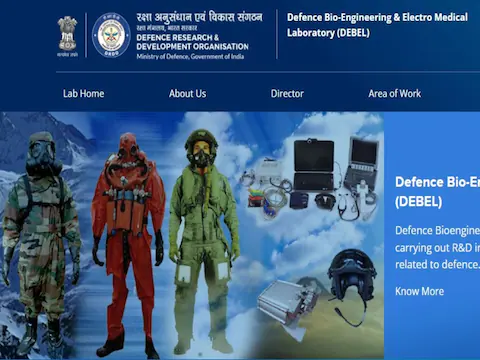
Task: Open the About Us menu item
Action: click(187, 94)
